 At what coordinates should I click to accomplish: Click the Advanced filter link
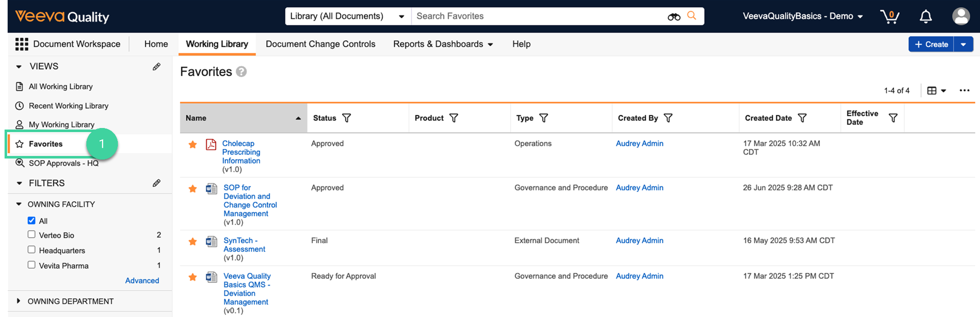pos(142,280)
